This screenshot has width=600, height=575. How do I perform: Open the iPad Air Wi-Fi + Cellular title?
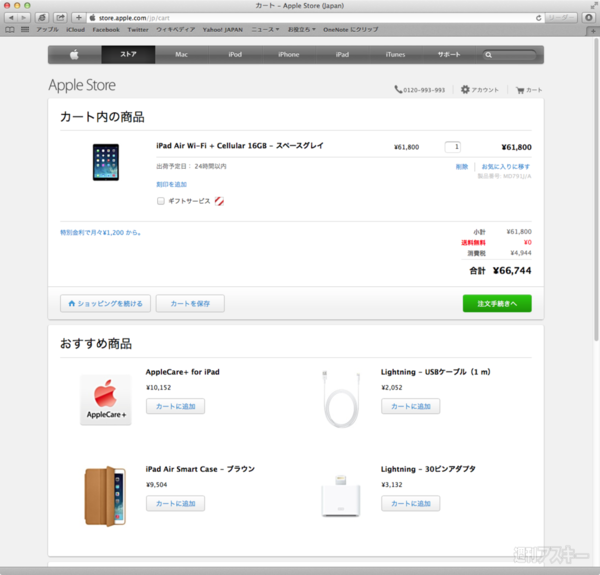(240, 146)
